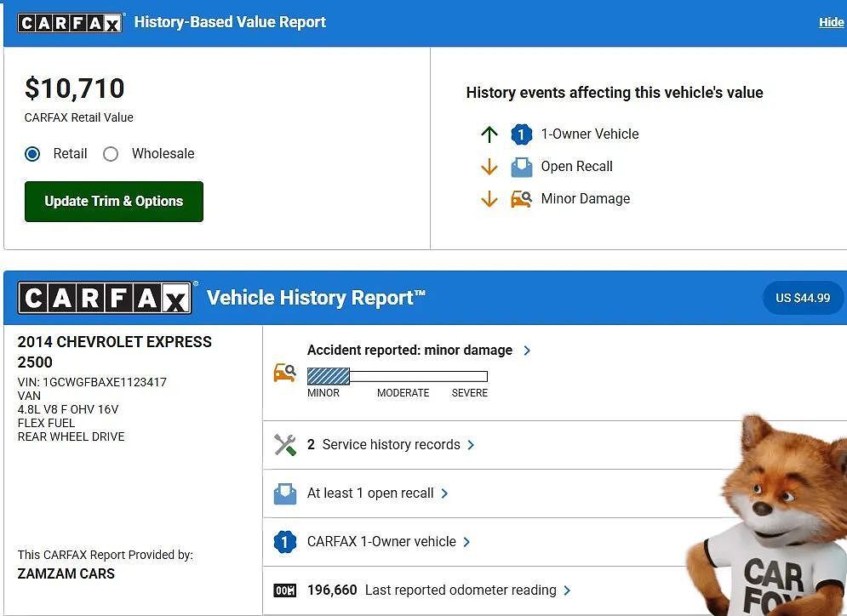Select the Wholesale radio button
Image resolution: width=847 pixels, height=616 pixels.
111,154
